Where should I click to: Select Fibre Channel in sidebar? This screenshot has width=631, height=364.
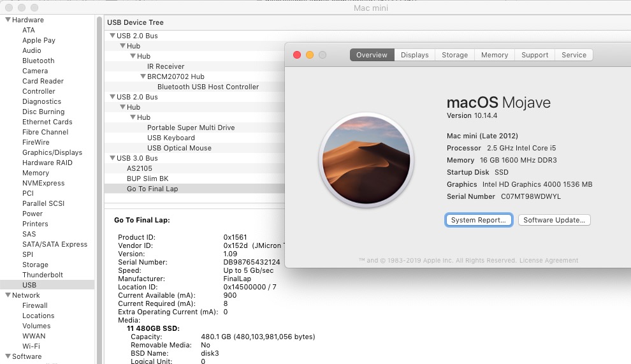click(45, 132)
